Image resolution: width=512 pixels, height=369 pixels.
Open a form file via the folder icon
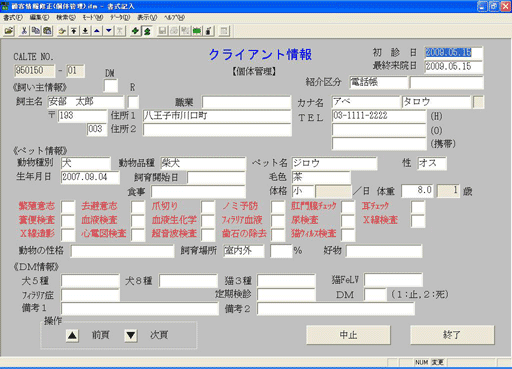9,31
